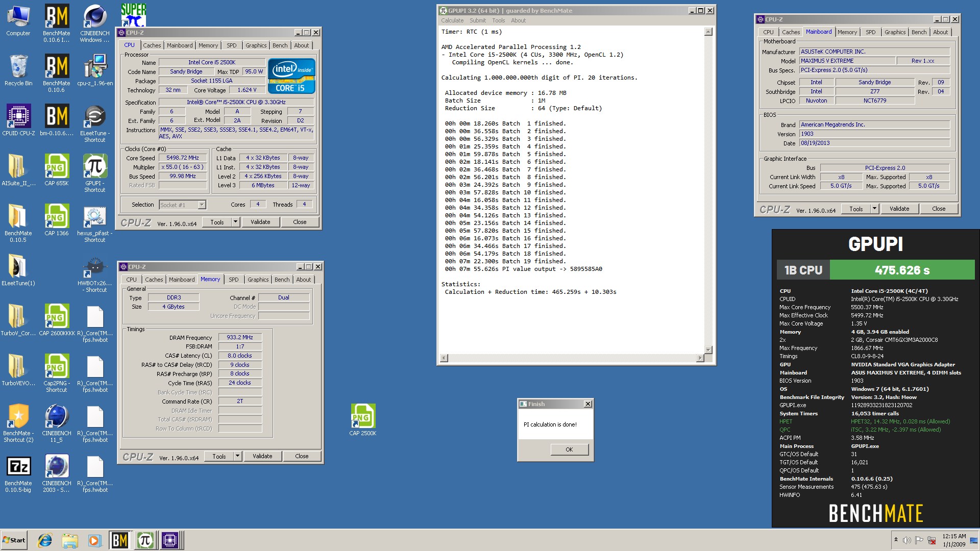Click Core Speed value 5498.72 MHz
The width and height of the screenshot is (980, 551).
(183, 158)
